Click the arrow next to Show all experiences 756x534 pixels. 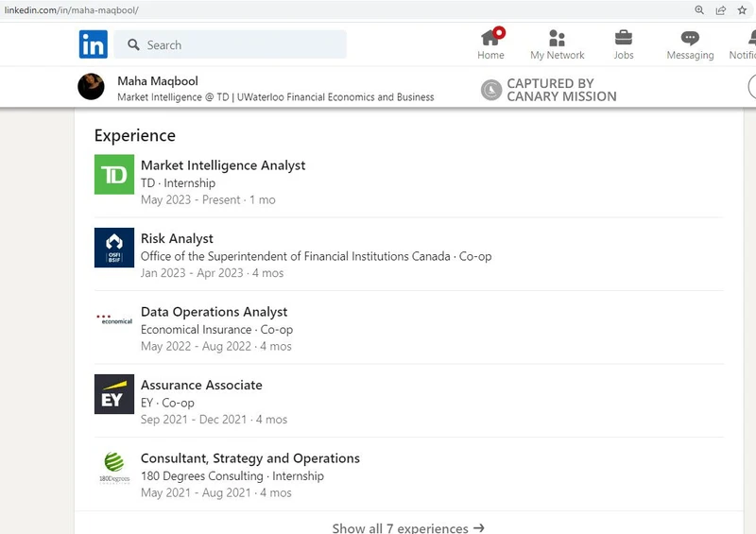click(479, 527)
